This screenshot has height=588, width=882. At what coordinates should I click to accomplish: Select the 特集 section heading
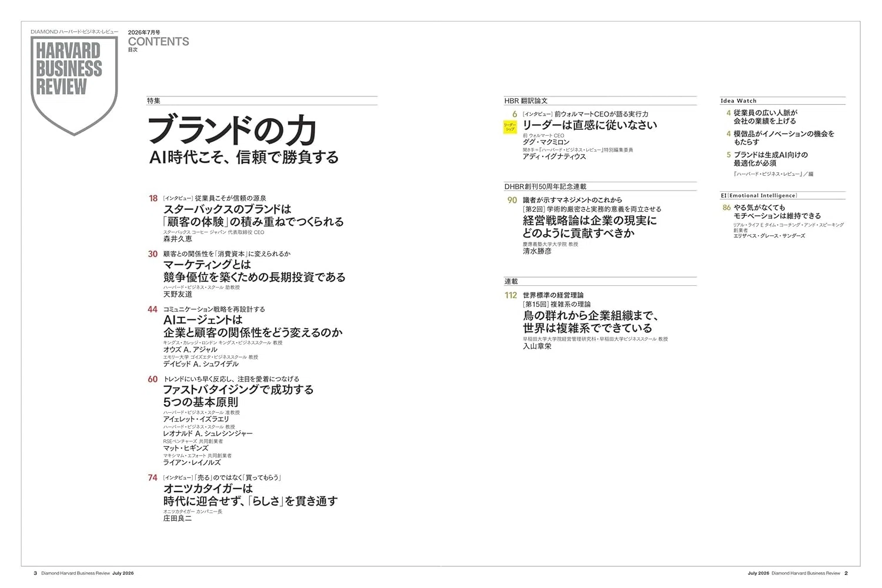(x=153, y=101)
